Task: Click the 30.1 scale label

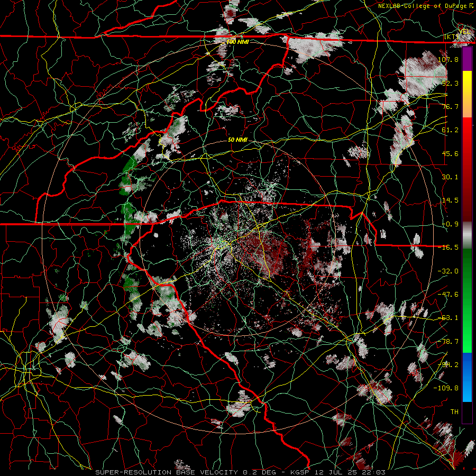Action: pos(450,177)
